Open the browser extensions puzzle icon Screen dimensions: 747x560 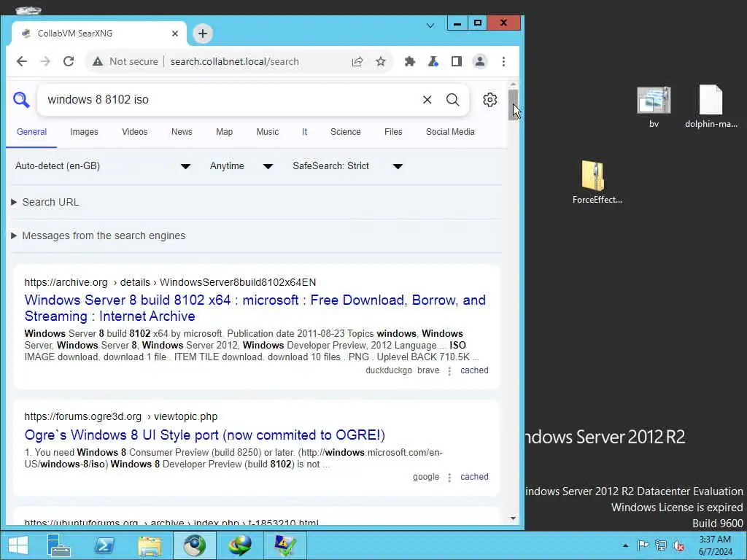410,61
